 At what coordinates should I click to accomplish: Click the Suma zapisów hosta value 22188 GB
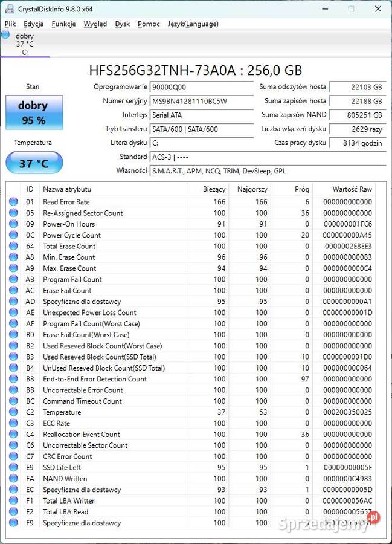coord(357,102)
